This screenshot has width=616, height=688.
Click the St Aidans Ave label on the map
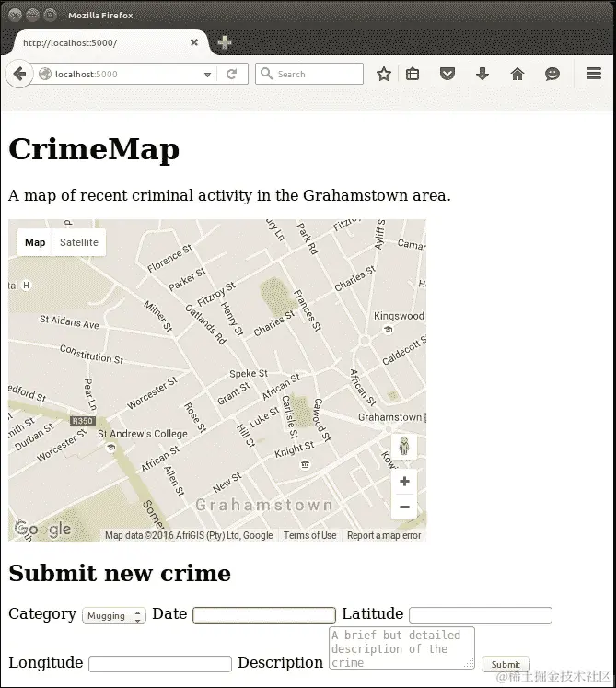[69, 321]
